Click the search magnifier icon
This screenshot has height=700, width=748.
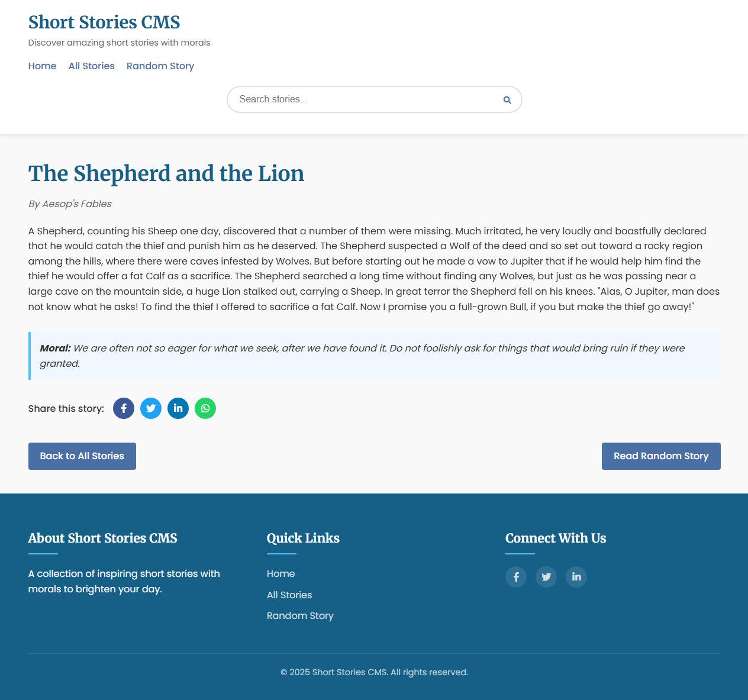click(x=507, y=100)
